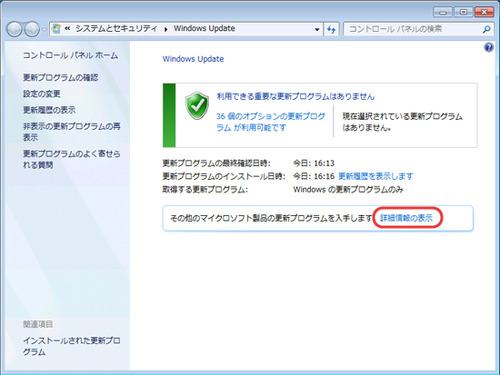Click the 36 個のオプションの更新プログラム link
The image size is (500, 375).
(x=271, y=122)
